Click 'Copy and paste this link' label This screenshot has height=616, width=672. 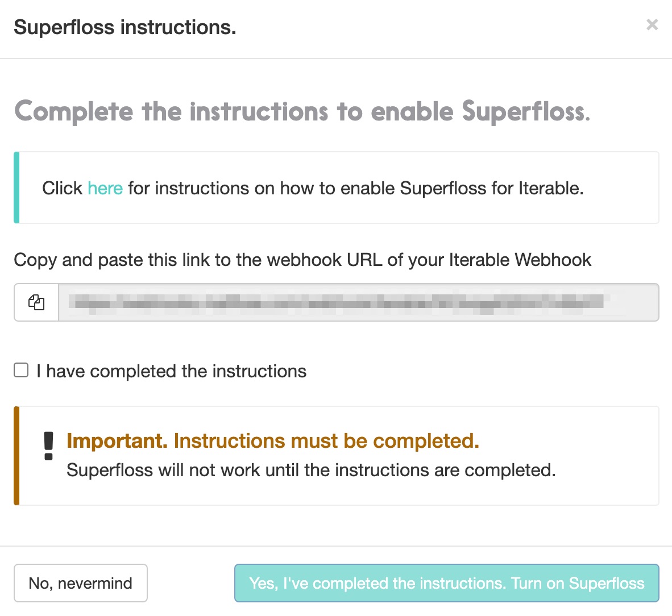click(302, 260)
